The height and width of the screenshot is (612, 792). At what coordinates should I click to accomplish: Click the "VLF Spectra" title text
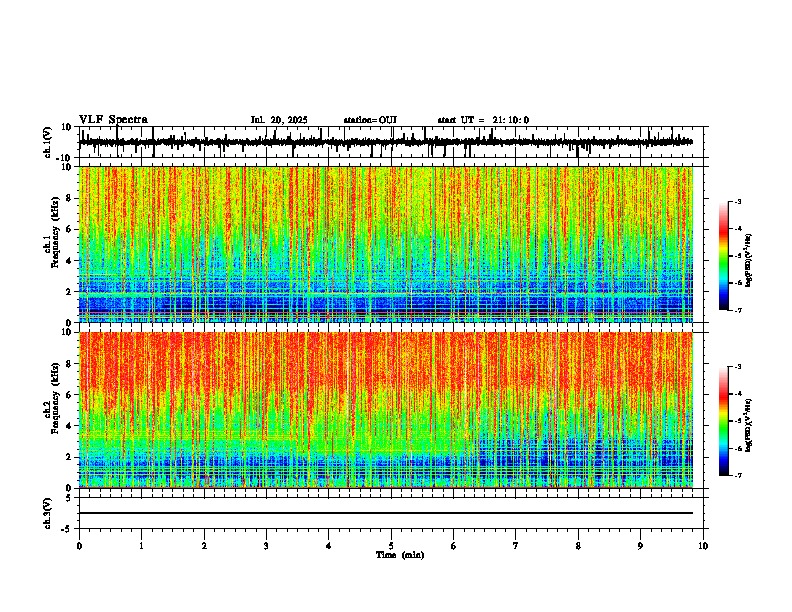click(x=113, y=120)
